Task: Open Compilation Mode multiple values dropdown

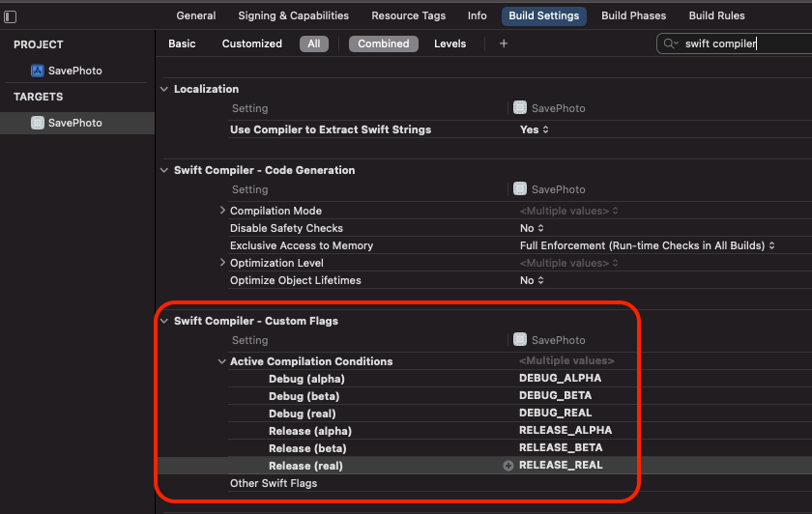Action: [568, 211]
